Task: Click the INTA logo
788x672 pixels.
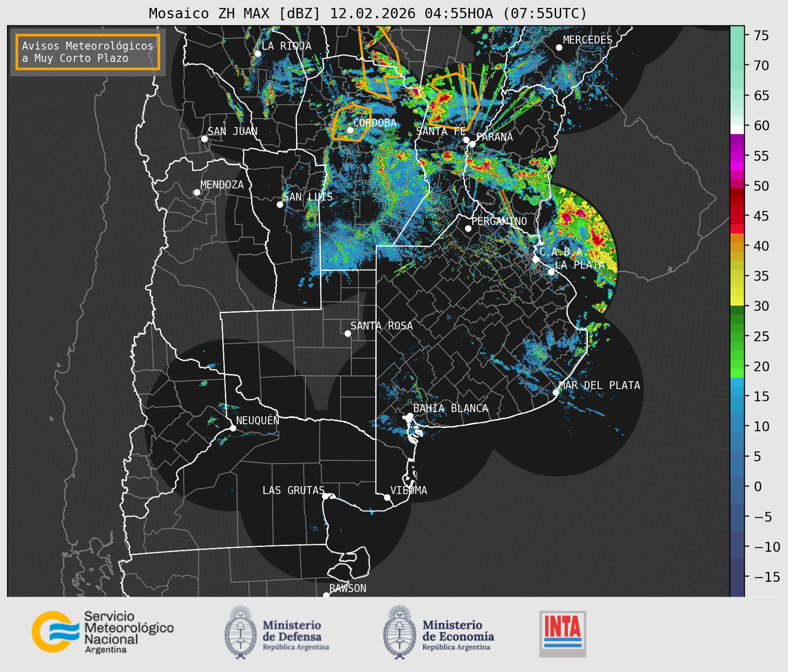Action: click(x=562, y=634)
